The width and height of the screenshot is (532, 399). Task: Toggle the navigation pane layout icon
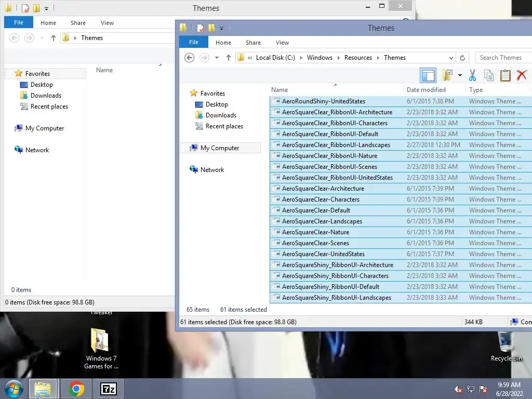(428, 75)
